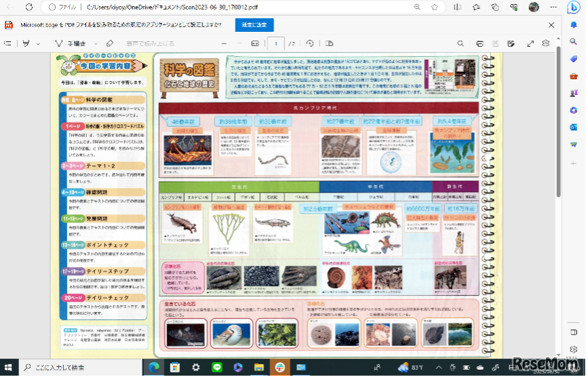This screenshot has width=588, height=379.
Task: Open the LINE app from taskbar
Action: 217,367
